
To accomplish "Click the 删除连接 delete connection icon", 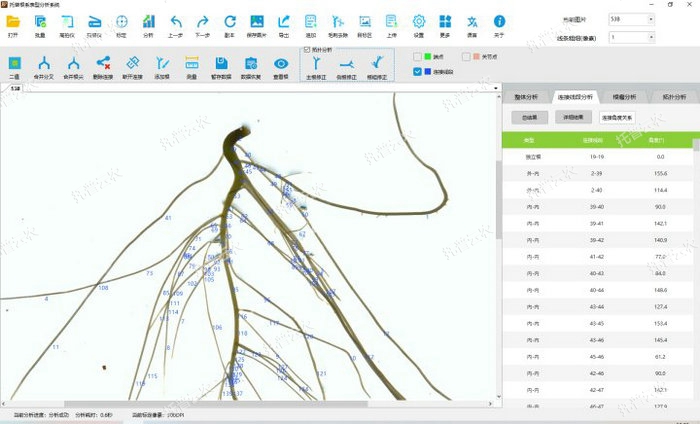I will (x=102, y=66).
